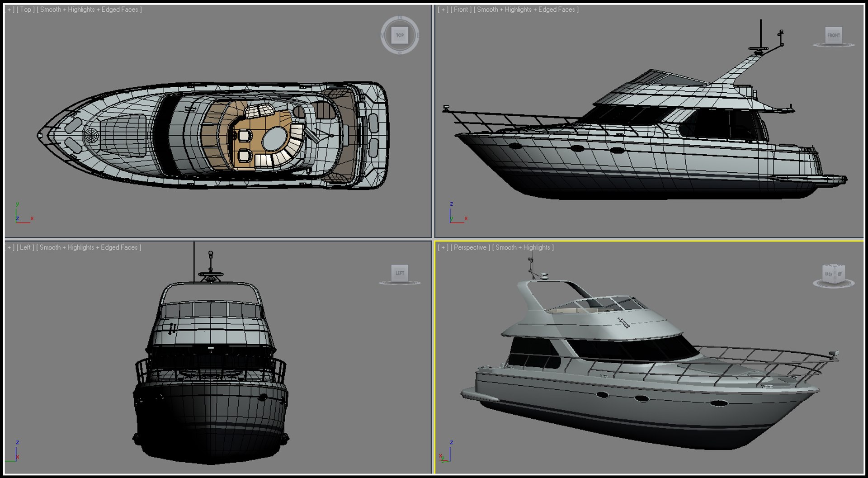Click the LEFT face of the Left viewport ViewCube
The width and height of the screenshot is (868, 478).
[400, 273]
